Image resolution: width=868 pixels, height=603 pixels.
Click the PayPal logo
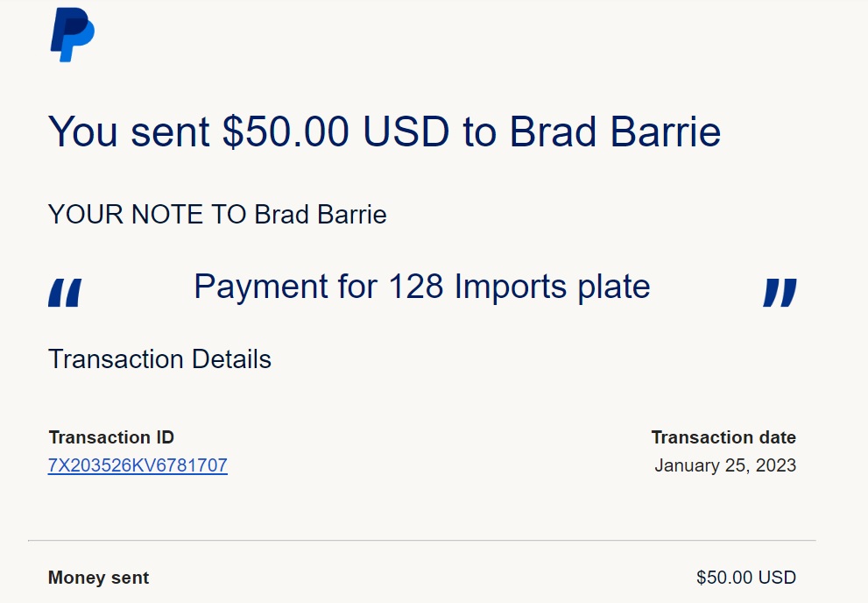click(x=72, y=35)
